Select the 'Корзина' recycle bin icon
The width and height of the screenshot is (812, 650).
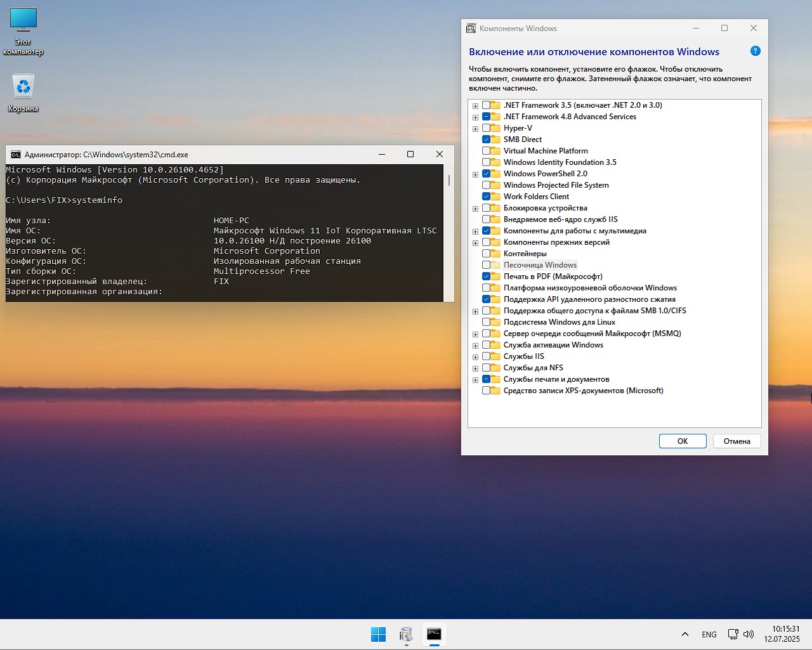click(x=23, y=93)
